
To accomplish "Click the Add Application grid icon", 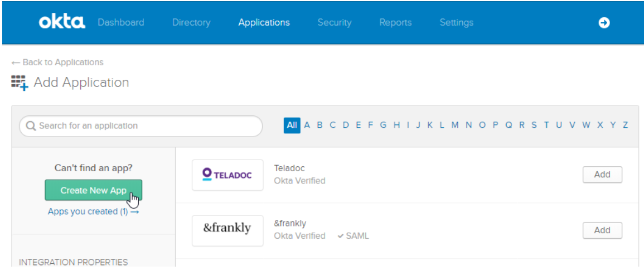I will pos(19,82).
